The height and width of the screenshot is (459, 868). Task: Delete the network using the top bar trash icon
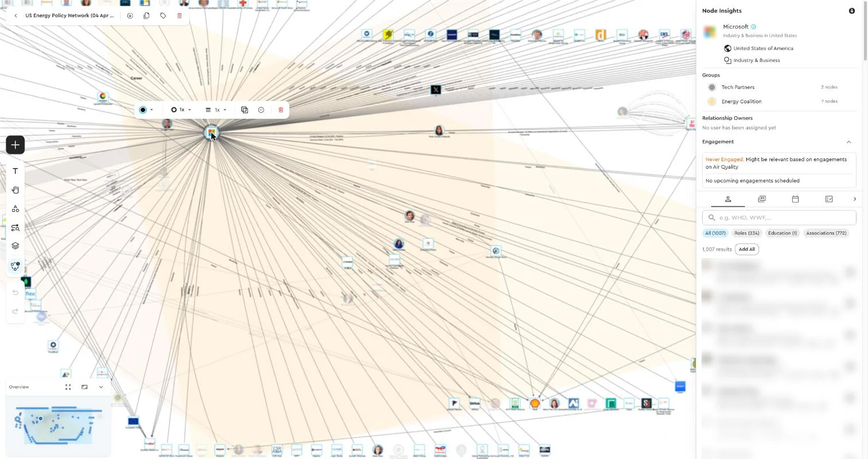point(180,15)
